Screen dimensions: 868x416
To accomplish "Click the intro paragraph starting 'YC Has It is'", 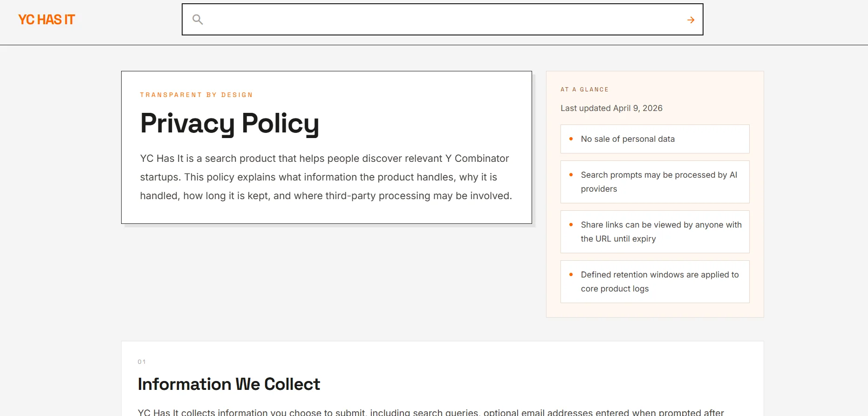I will (326, 177).
